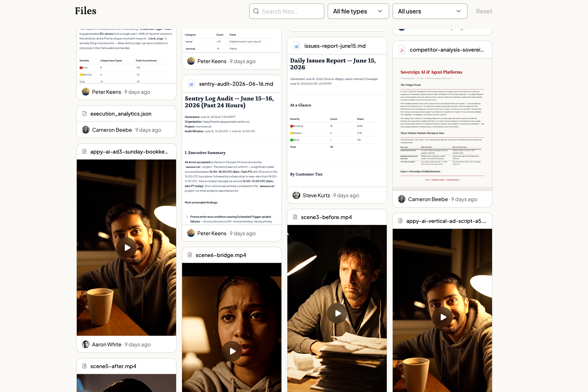Open appy-ai-vertical-ad-script-a5 file title
Viewport: 588px width, 392px height.
coord(446,221)
